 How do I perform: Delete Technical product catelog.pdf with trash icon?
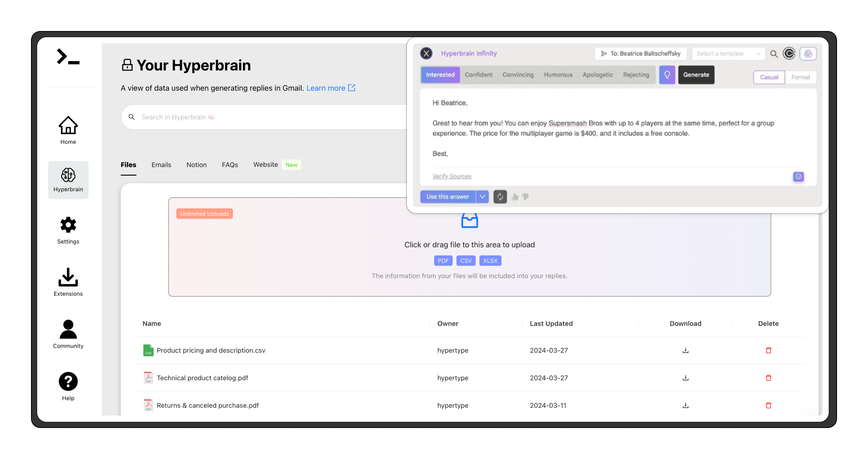click(x=768, y=378)
